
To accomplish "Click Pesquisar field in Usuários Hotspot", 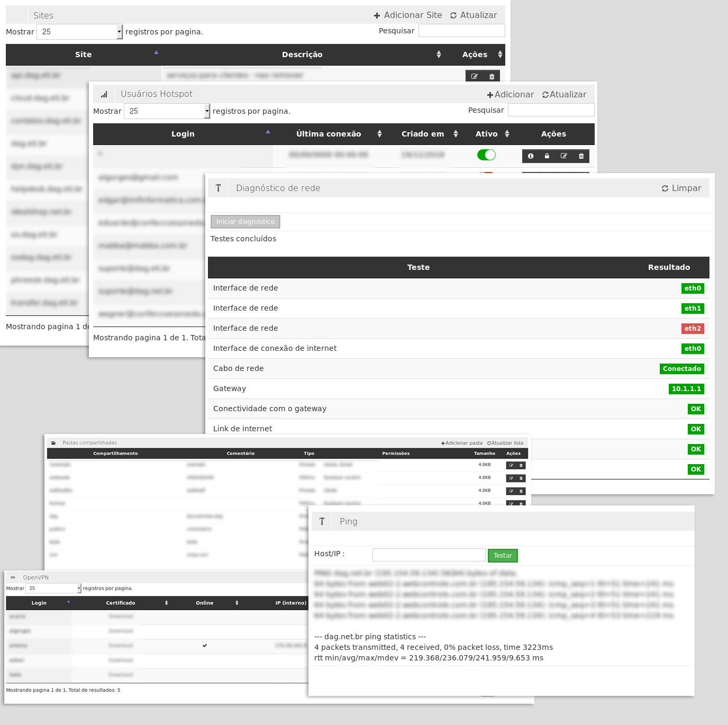I will tap(551, 110).
